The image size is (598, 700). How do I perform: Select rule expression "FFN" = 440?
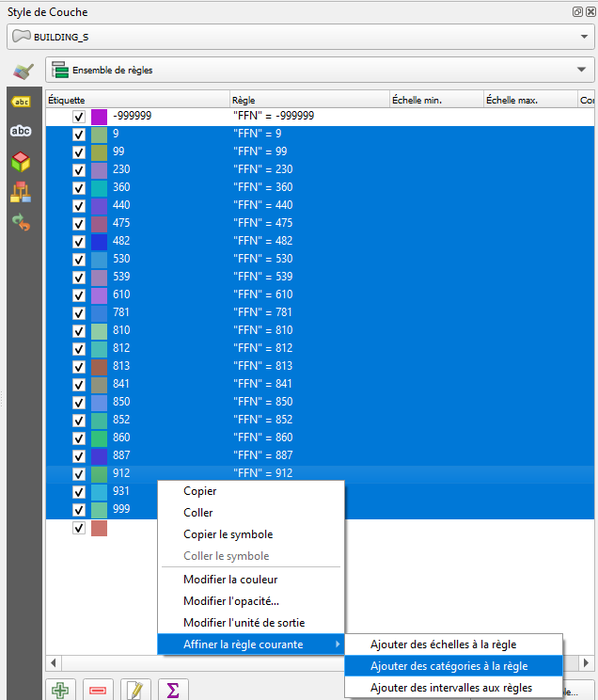coord(263,205)
